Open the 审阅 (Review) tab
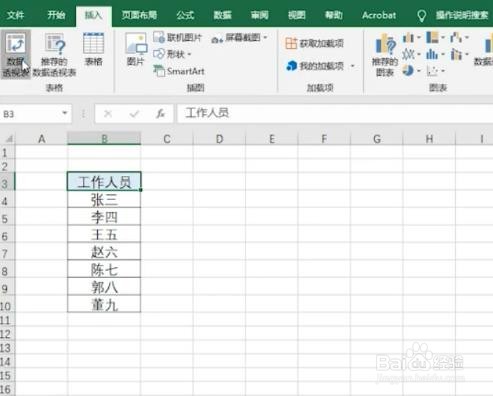 (x=259, y=15)
